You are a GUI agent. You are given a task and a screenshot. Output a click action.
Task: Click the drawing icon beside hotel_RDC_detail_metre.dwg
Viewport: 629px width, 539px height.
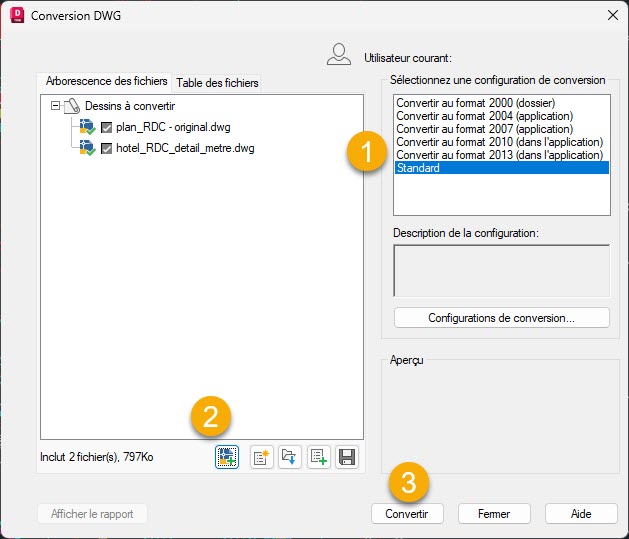[x=89, y=148]
